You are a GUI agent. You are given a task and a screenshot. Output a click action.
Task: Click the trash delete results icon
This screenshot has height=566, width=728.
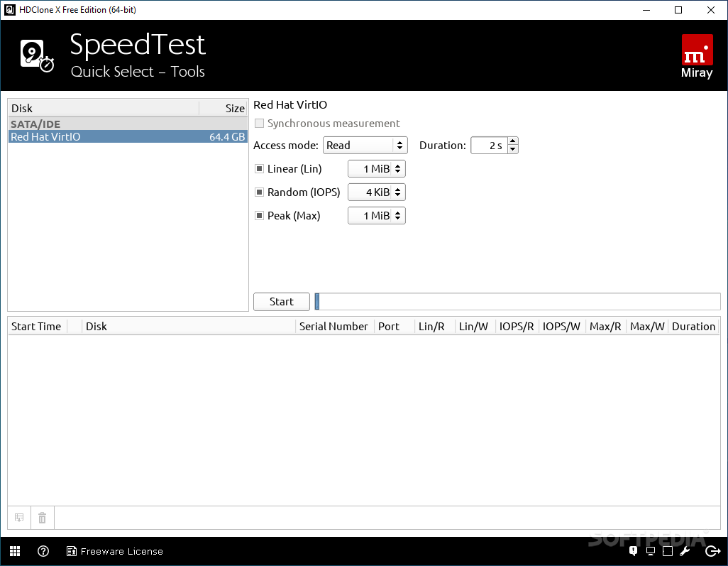pyautogui.click(x=43, y=518)
